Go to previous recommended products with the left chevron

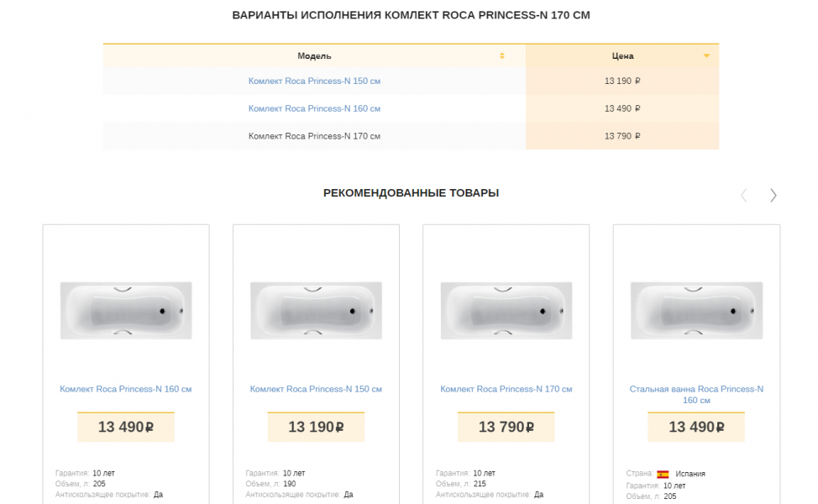pos(743,195)
